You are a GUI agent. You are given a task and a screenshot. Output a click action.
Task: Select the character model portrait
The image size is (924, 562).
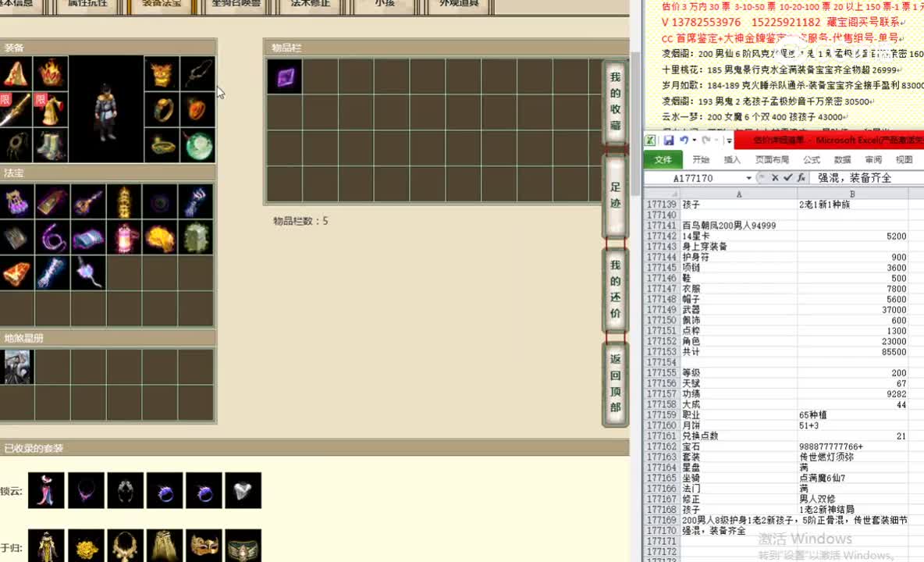click(106, 109)
